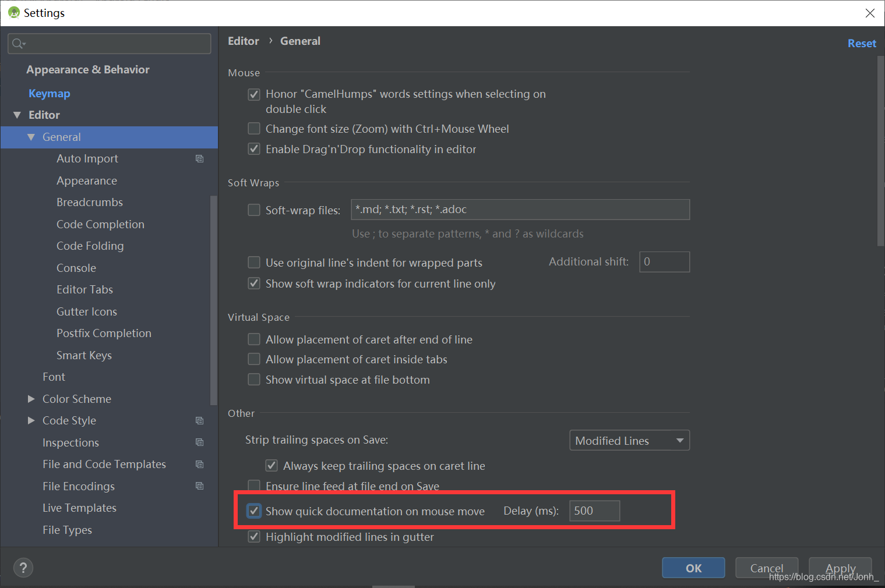Screen dimensions: 885x588
Task: Select Live Templates in the tree
Action: 79,508
